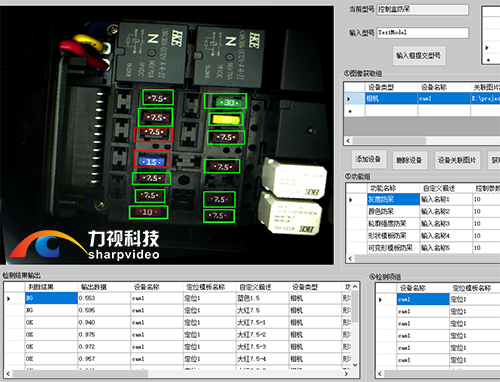This screenshot has width=500, height=382.
Task: Click the 输入名称4 description cell
Action: click(446, 236)
